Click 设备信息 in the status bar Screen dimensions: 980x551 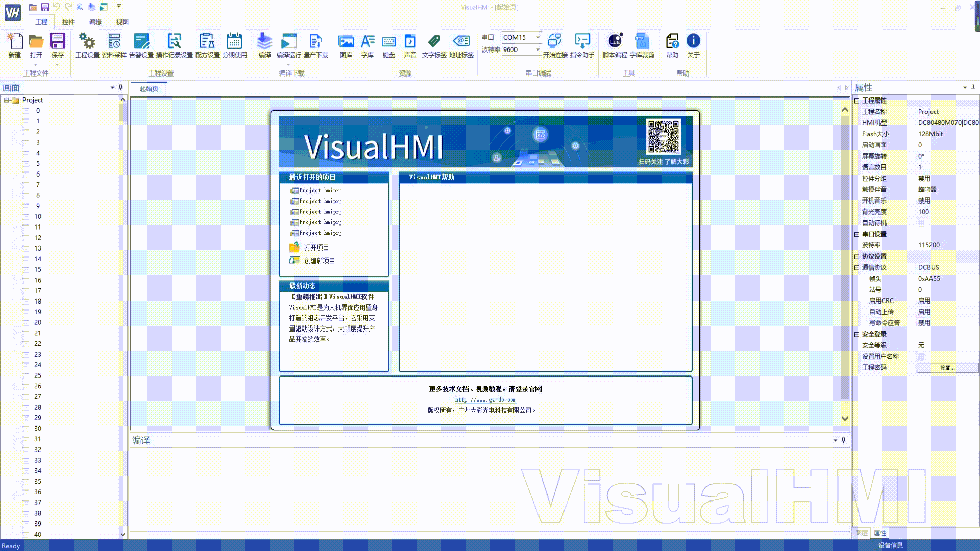pyautogui.click(x=891, y=545)
